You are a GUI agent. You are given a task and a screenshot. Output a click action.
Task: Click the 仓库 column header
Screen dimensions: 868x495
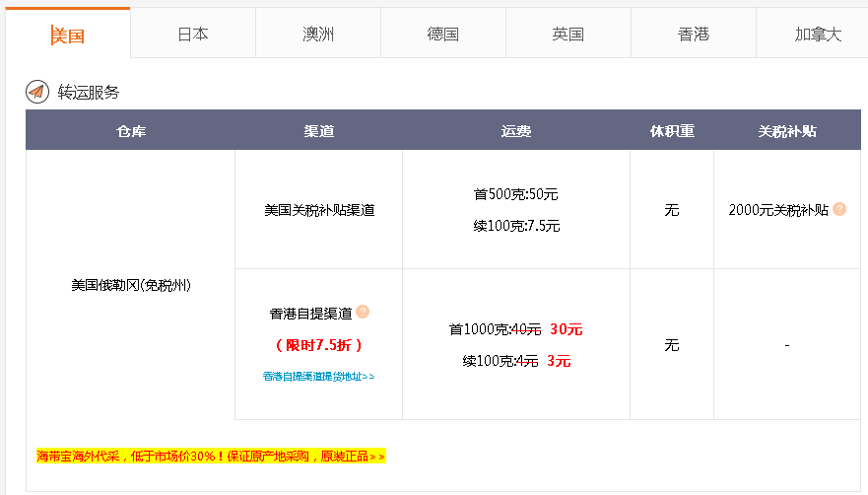pyautogui.click(x=130, y=130)
